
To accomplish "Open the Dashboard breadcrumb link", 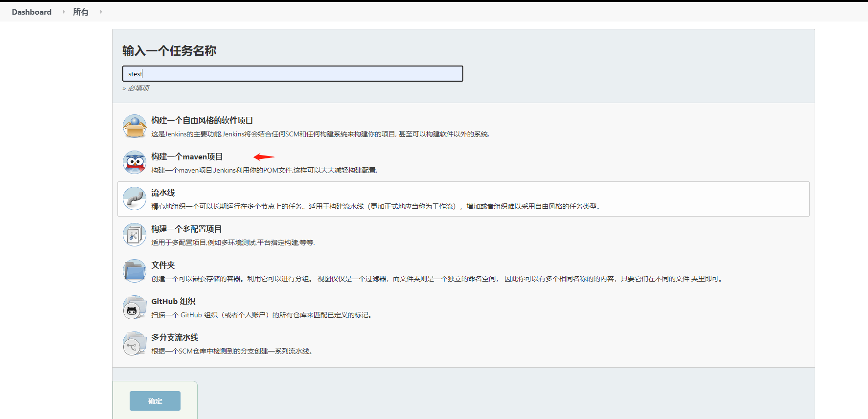I will coord(32,12).
